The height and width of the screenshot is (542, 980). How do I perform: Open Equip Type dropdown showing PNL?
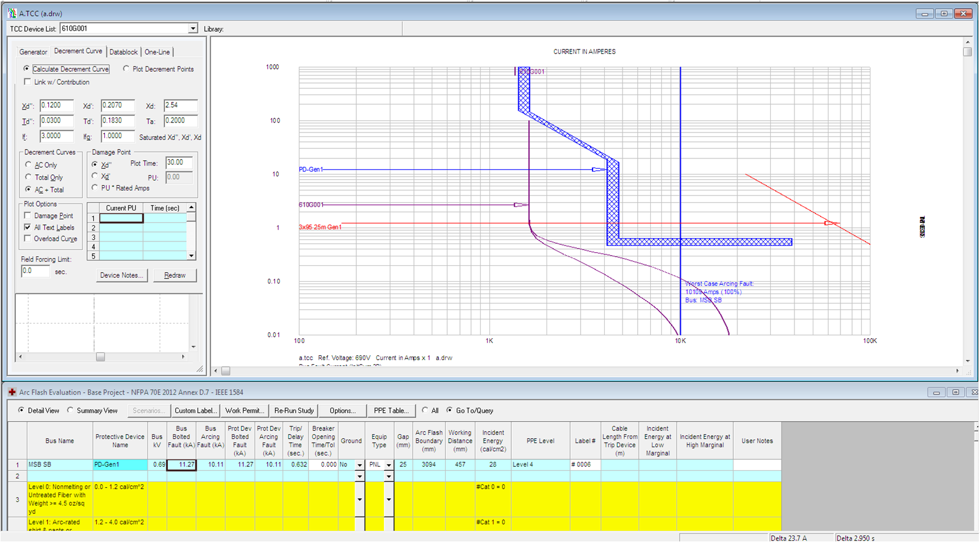point(389,465)
